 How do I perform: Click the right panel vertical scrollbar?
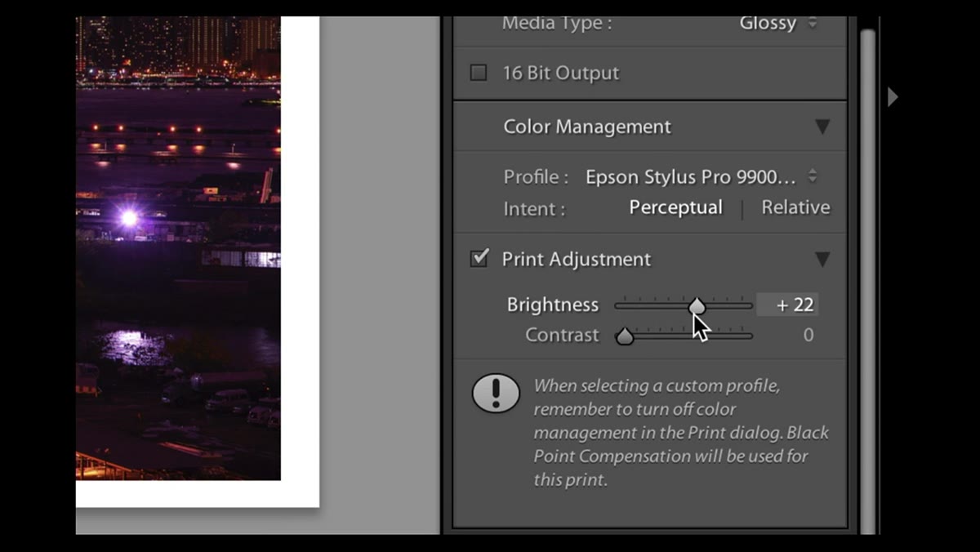click(867, 280)
